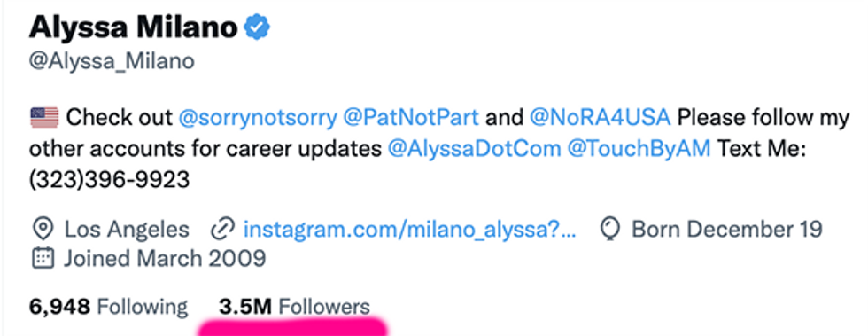Click the Los Angeles location text
The image size is (868, 336).
pyautogui.click(x=127, y=229)
